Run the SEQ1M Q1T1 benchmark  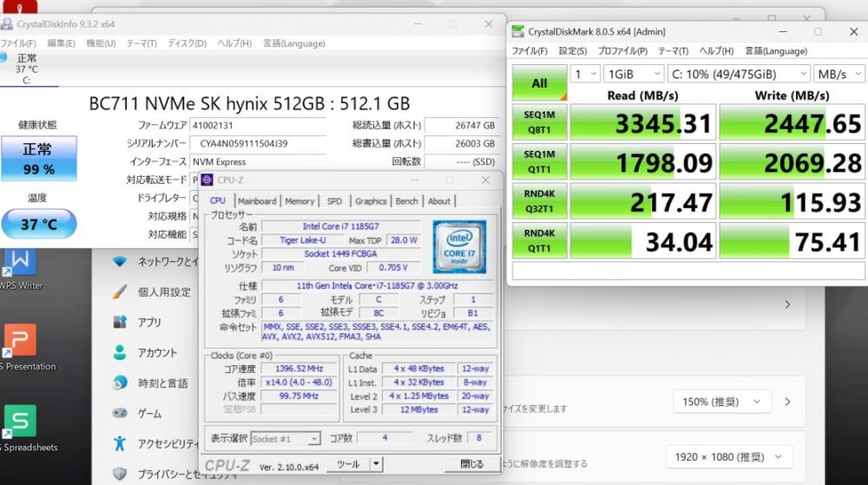coord(539,161)
